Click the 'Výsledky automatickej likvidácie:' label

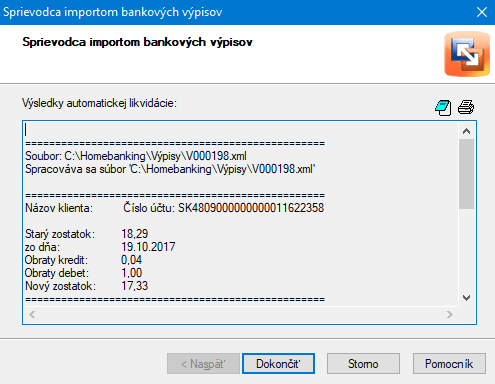pyautogui.click(x=99, y=103)
